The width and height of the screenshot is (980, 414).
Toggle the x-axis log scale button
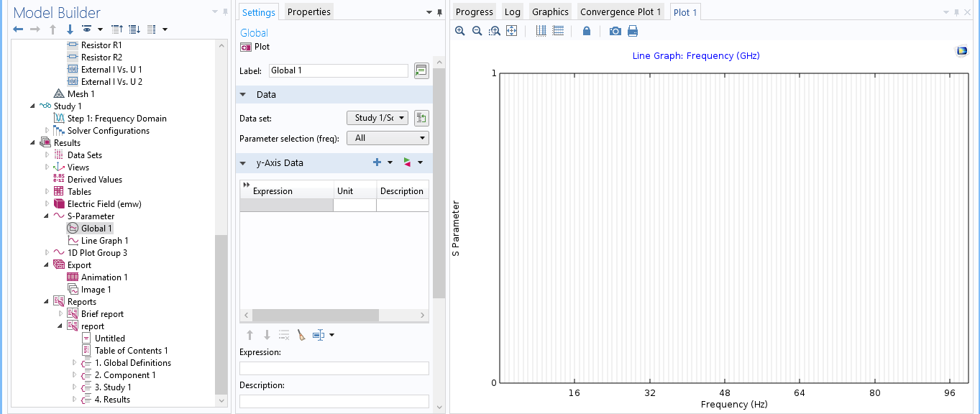[x=541, y=31]
